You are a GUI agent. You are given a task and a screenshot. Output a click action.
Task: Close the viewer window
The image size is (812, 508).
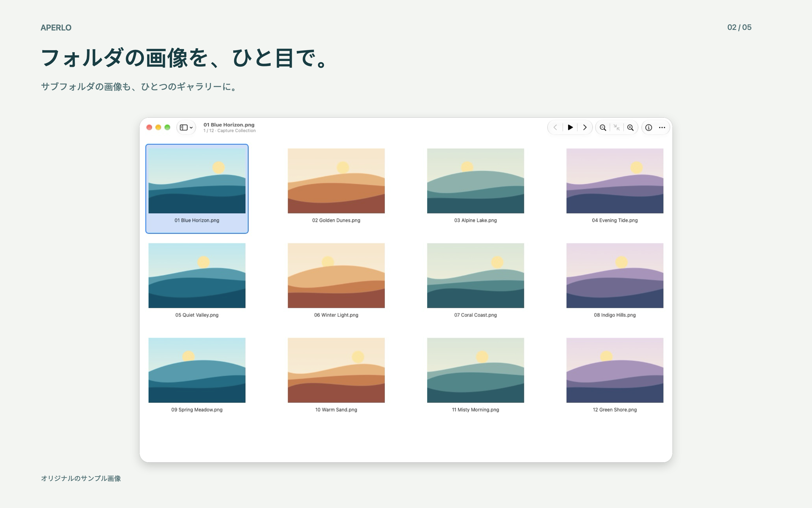pyautogui.click(x=149, y=127)
